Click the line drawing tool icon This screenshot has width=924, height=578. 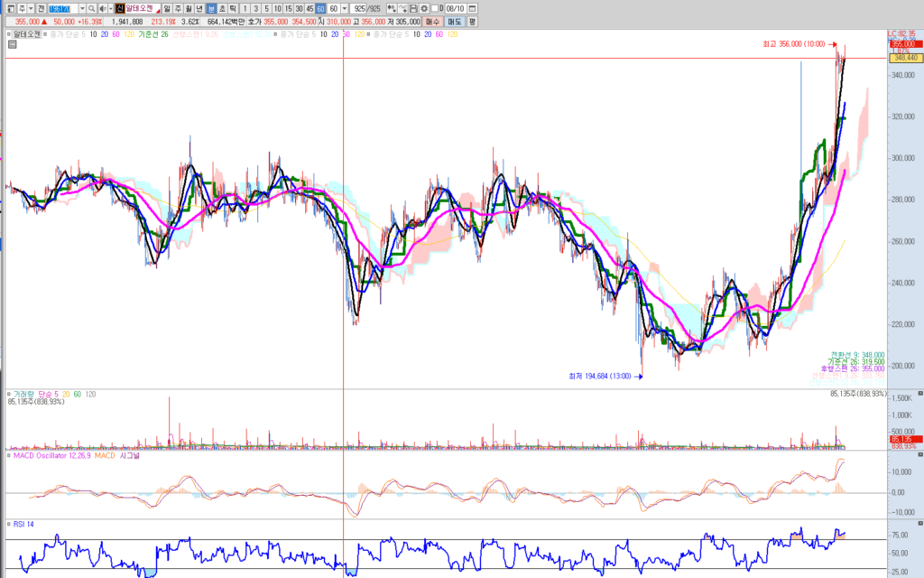point(402,9)
